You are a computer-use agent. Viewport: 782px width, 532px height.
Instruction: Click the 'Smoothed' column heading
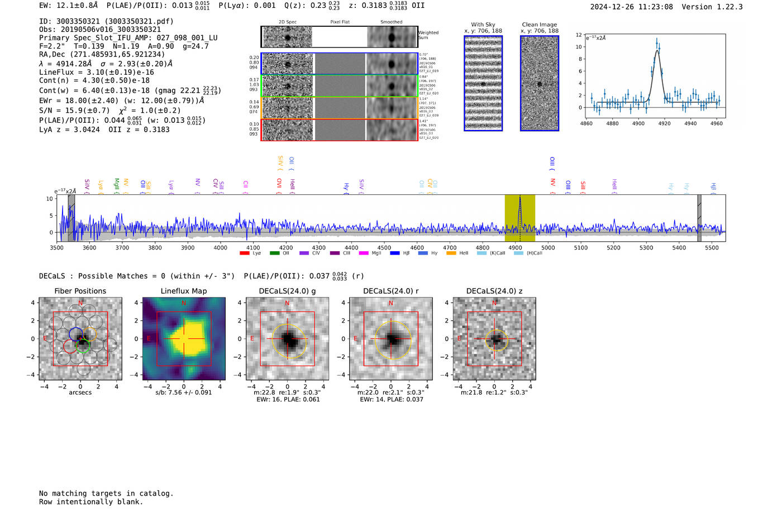click(x=391, y=22)
